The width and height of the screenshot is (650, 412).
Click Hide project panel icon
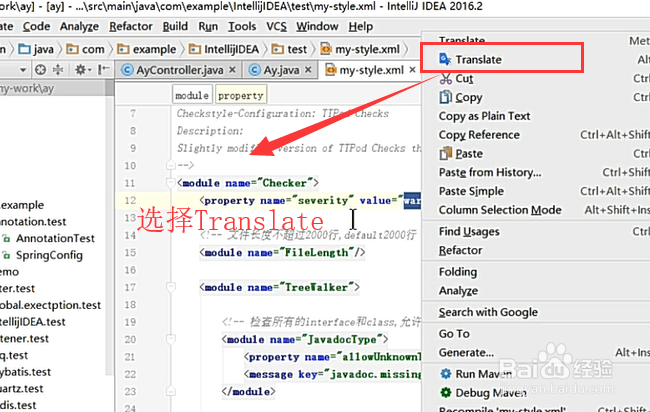click(x=104, y=70)
